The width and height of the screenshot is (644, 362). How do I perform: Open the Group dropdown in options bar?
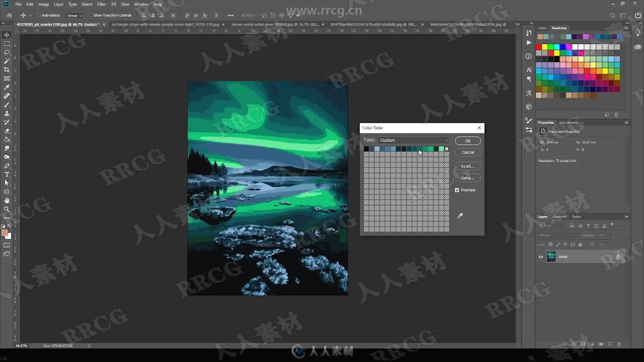pos(74,15)
